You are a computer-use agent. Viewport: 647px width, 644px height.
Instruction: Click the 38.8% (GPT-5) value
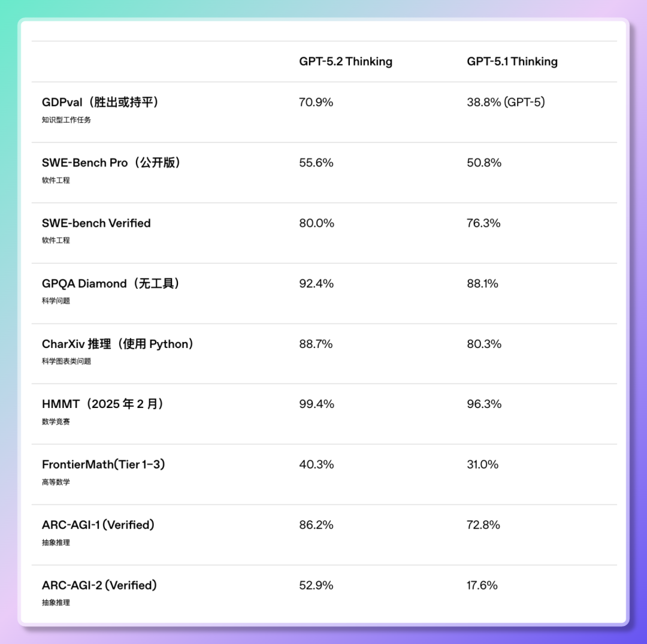506,102
